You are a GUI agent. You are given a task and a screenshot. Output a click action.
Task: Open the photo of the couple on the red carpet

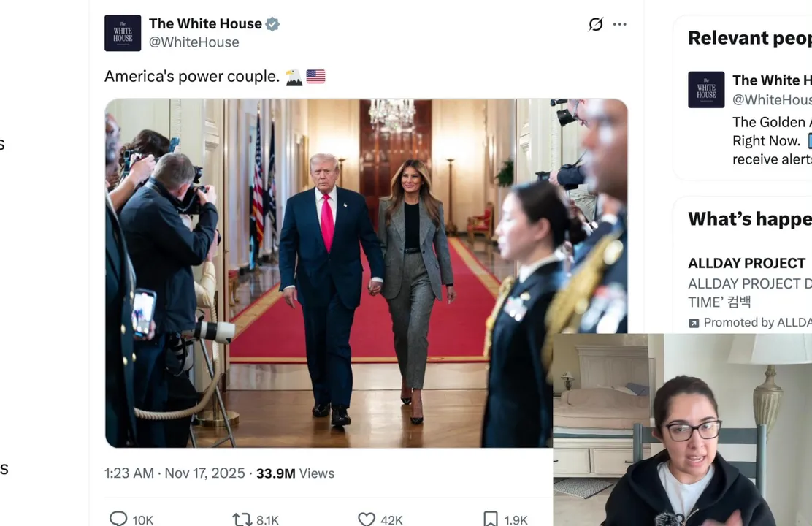(x=366, y=273)
